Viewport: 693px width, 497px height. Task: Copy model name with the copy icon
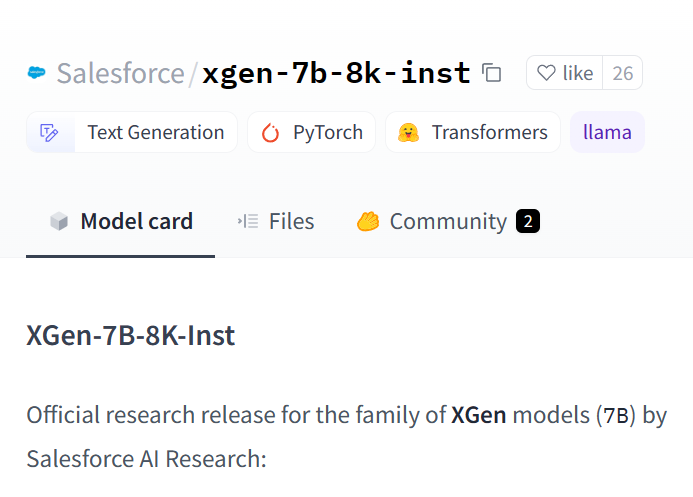[491, 73]
